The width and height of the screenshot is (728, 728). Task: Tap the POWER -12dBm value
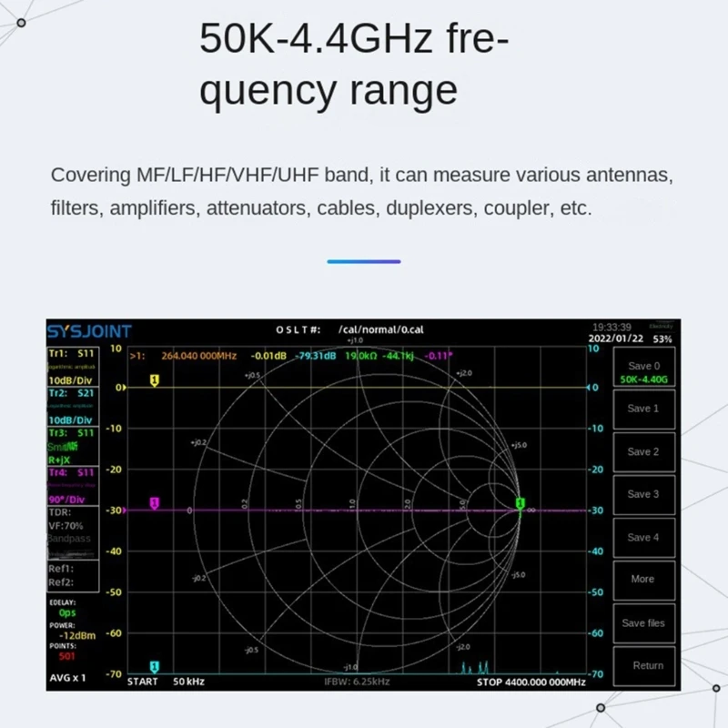point(77,635)
